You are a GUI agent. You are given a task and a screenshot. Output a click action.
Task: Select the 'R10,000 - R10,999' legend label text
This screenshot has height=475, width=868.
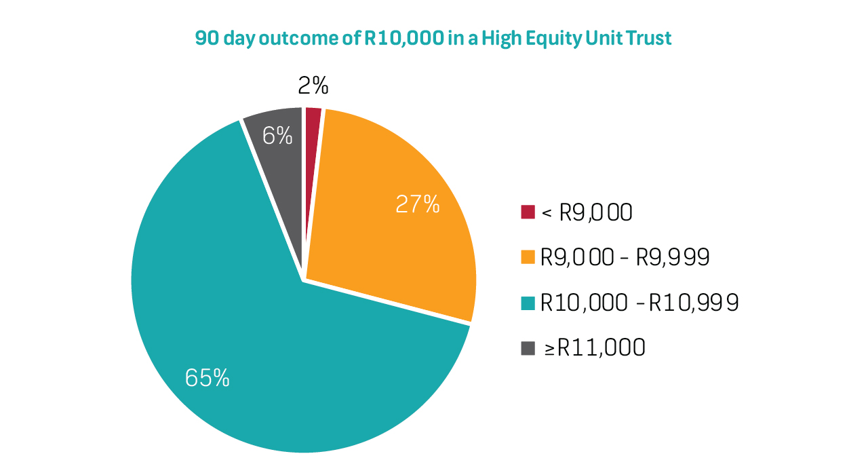click(x=639, y=303)
